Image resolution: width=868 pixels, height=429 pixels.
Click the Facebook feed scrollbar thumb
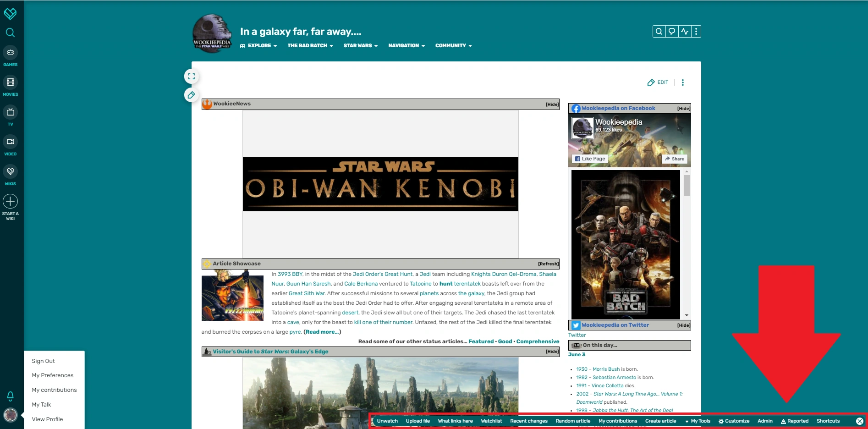point(687,186)
